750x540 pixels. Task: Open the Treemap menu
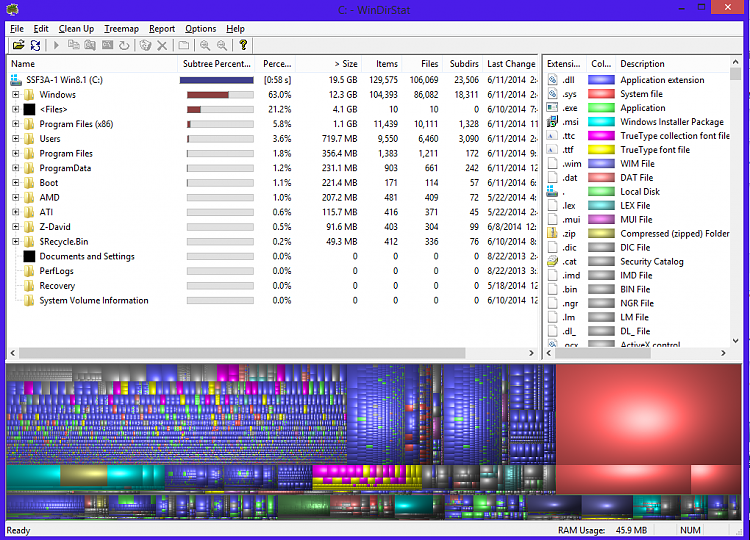point(121,29)
